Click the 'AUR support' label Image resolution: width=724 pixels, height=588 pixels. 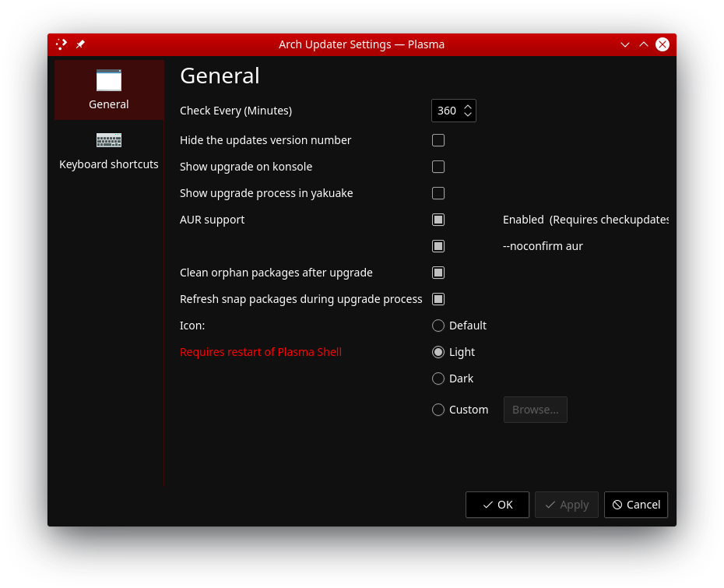(213, 220)
